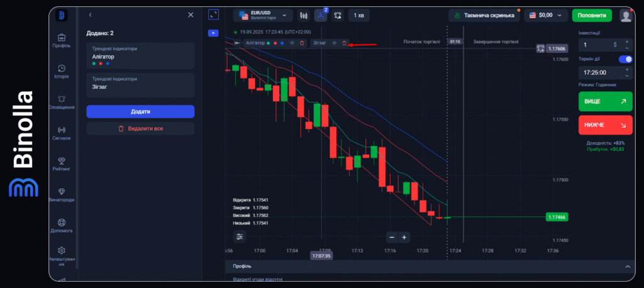The width and height of the screenshot is (644, 288).
Task: Collapse the indicator legend bar on the chart
Action: point(237,43)
